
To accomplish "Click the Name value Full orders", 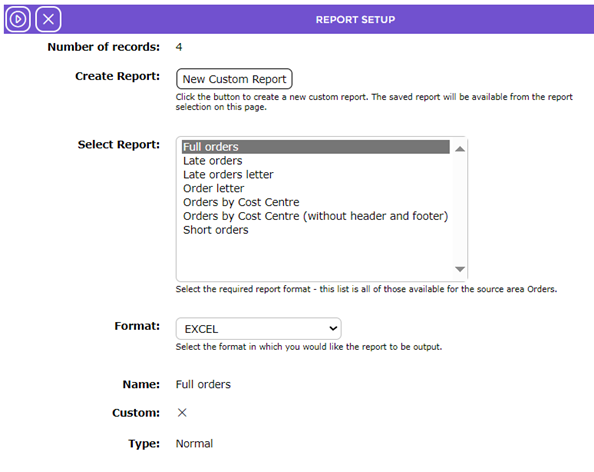I will tap(203, 384).
